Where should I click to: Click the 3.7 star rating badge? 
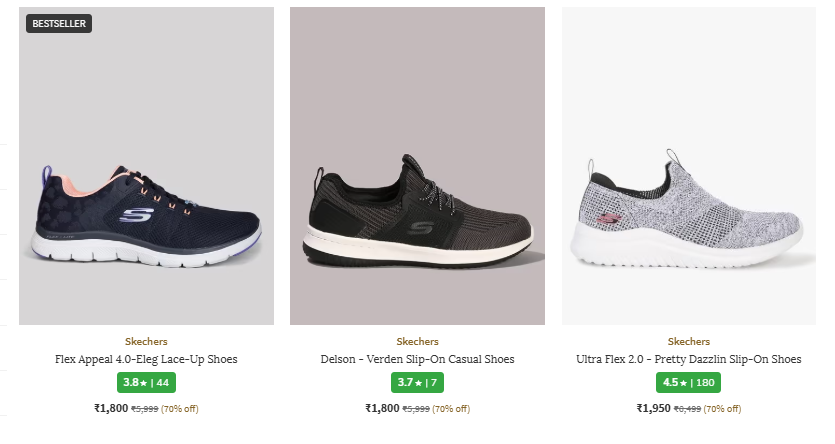(417, 382)
